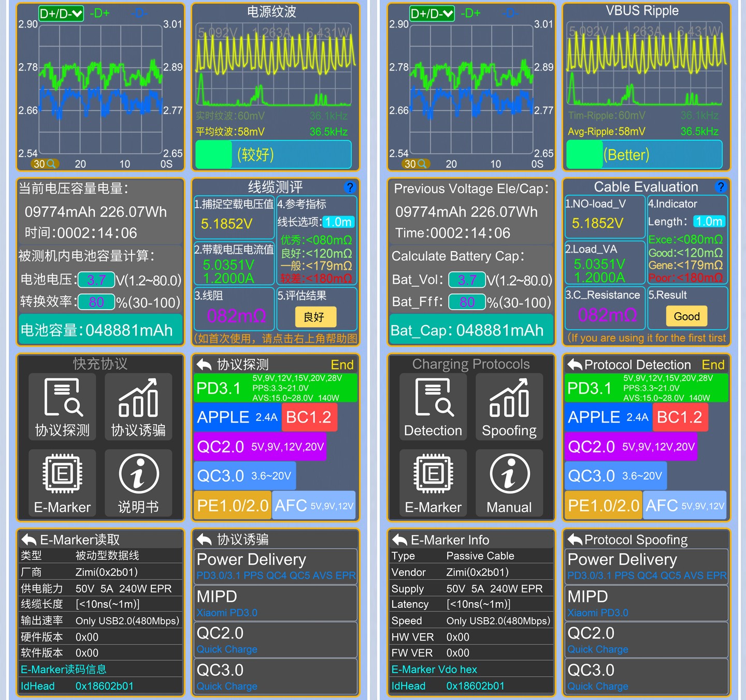Click 082mΩ under C_Resistance
The height and width of the screenshot is (700, 746).
[x=607, y=315]
